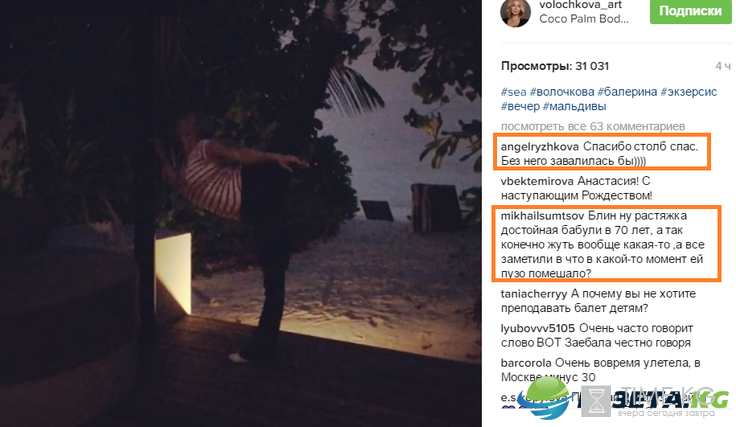Viewport: 736px width, 427px height.
Task: Click the green Подписки button
Action: tap(690, 11)
